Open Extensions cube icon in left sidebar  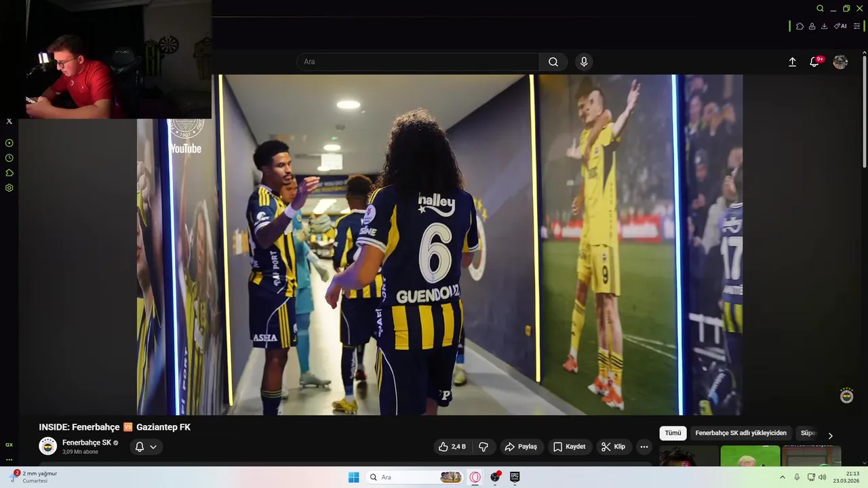pyautogui.click(x=9, y=173)
